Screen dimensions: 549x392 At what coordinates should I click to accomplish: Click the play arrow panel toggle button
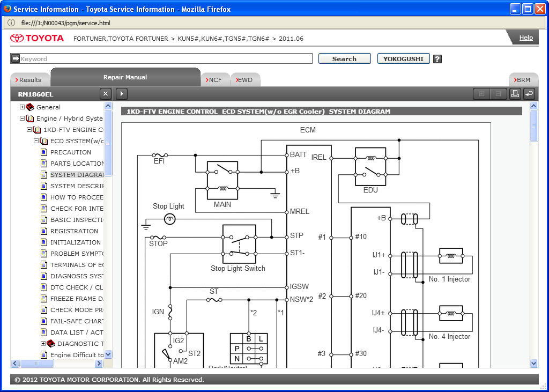[122, 94]
